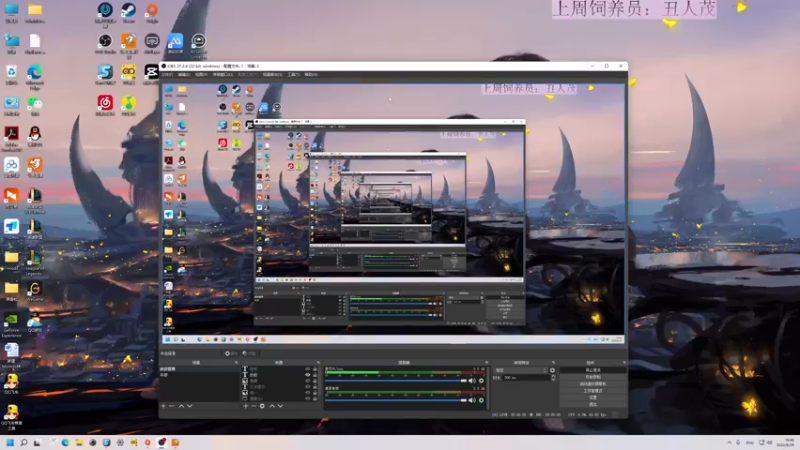Screen dimensions: 800x450
Task: Move the selected source down
Action: (280, 406)
